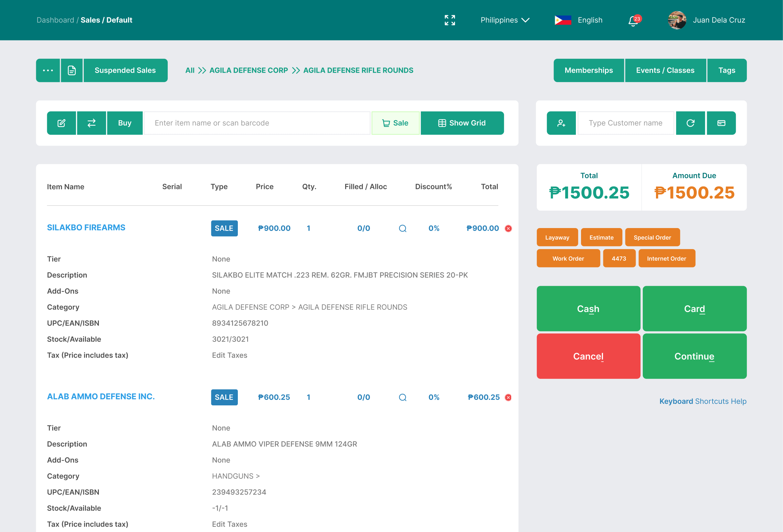This screenshot has width=783, height=532.
Task: Edit 0% discount for ALAB AMMO DEFENSE
Action: point(434,397)
